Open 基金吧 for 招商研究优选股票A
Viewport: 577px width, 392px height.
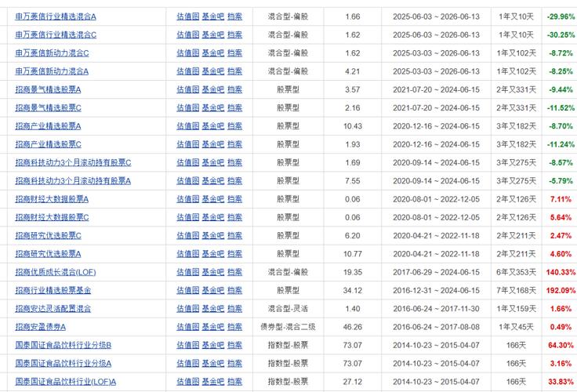point(213,254)
